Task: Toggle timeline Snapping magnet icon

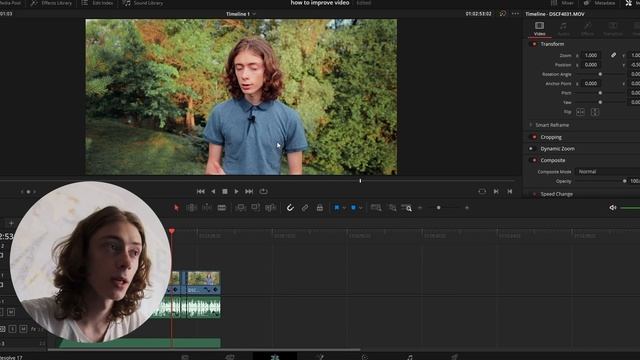Action: (x=290, y=208)
